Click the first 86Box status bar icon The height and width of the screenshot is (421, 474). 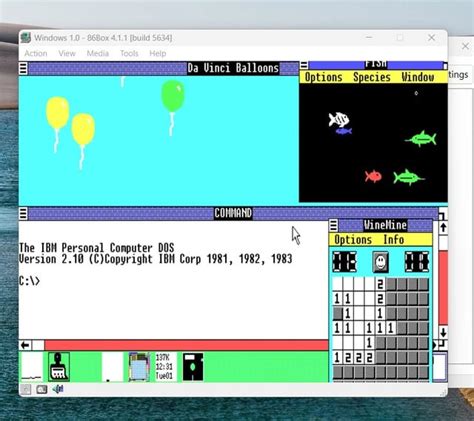[26, 389]
